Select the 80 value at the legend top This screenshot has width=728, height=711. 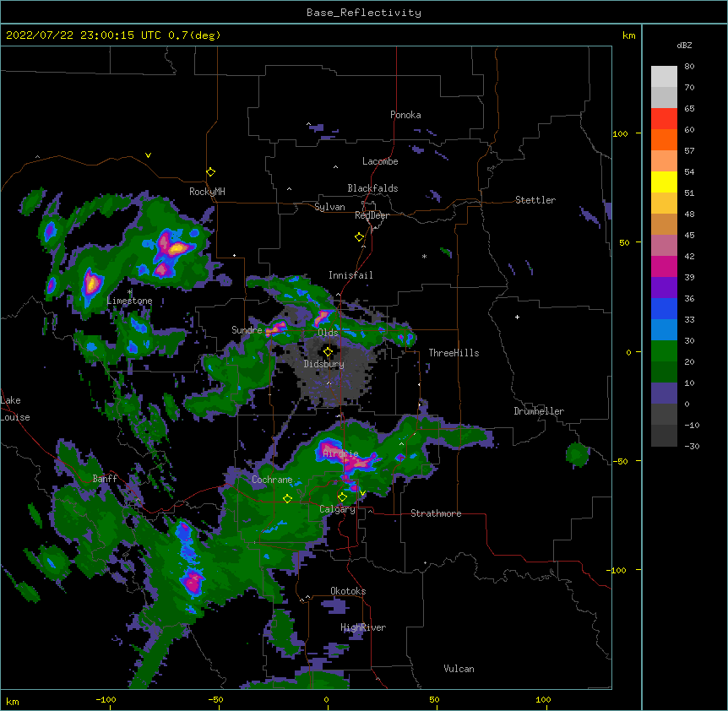click(x=689, y=67)
